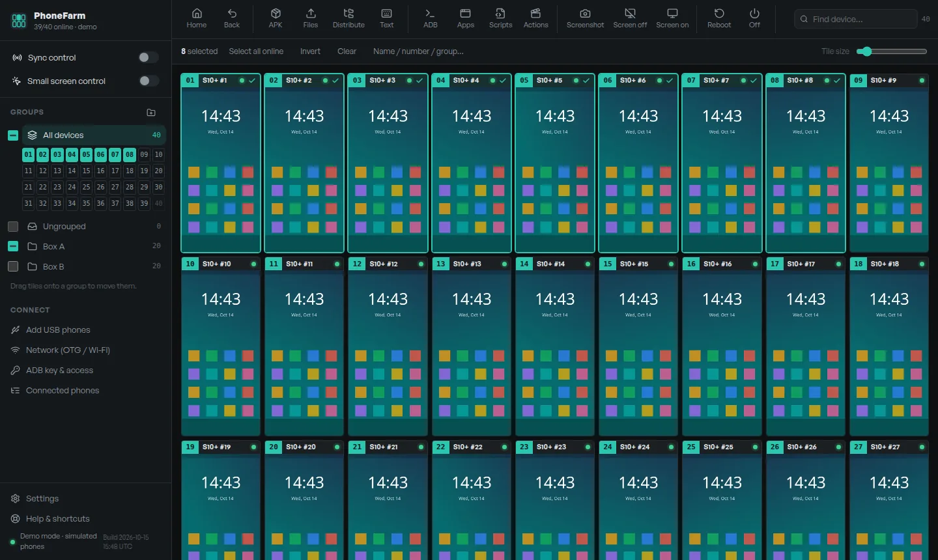938x560 pixels.
Task: Click the PhoneFarm logo
Action: [19, 21]
